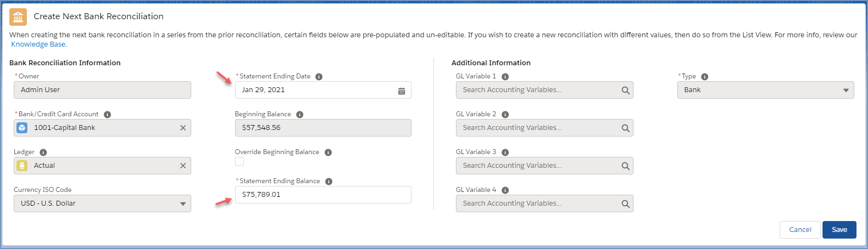Cancel creating the reconciliation

click(800, 230)
